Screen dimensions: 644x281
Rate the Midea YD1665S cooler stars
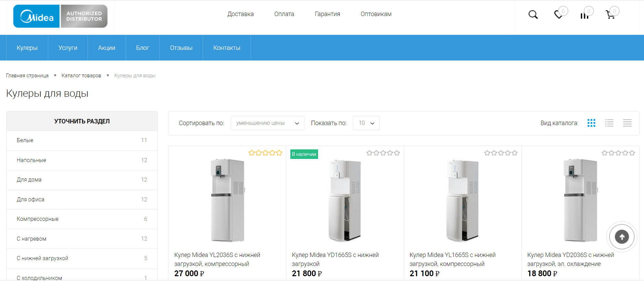pos(383,153)
